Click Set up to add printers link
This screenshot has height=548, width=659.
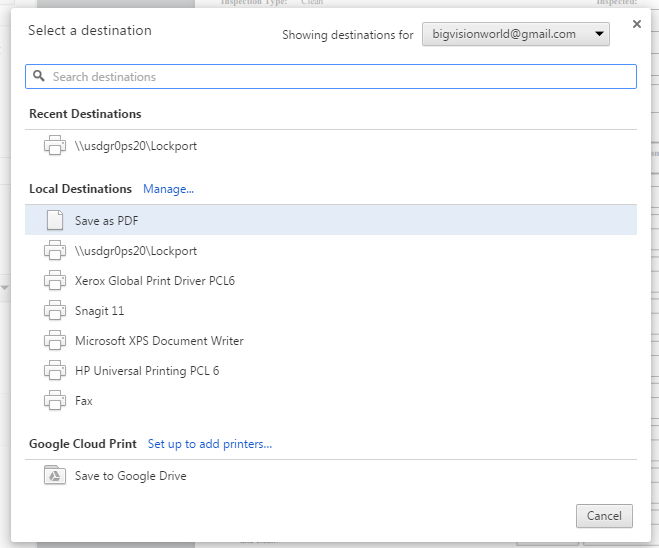point(210,444)
